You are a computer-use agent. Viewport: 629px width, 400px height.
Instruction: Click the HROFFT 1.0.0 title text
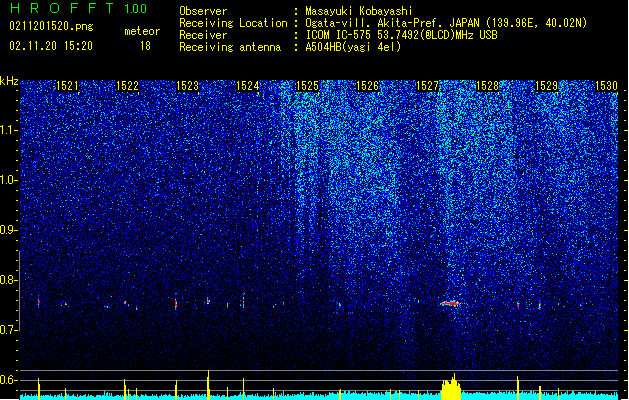point(78,8)
